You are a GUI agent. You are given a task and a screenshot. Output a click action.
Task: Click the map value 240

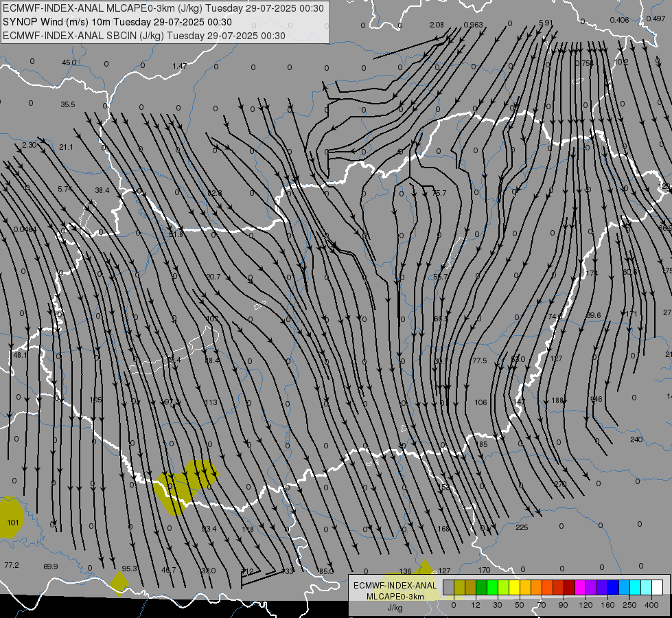pos(636,439)
